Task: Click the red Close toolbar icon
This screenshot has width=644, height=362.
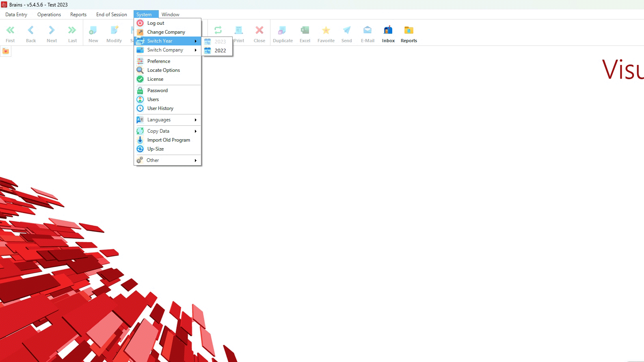Action: [259, 34]
